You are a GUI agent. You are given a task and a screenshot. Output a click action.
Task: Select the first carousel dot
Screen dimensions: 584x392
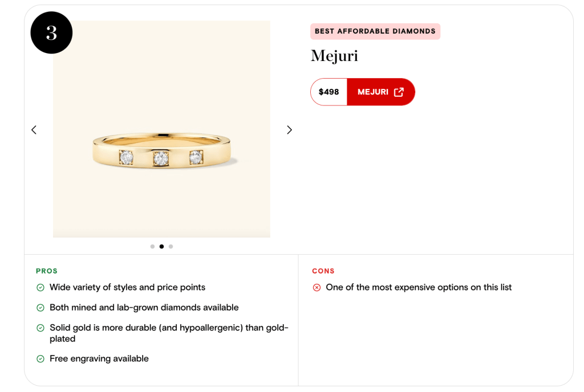152,247
